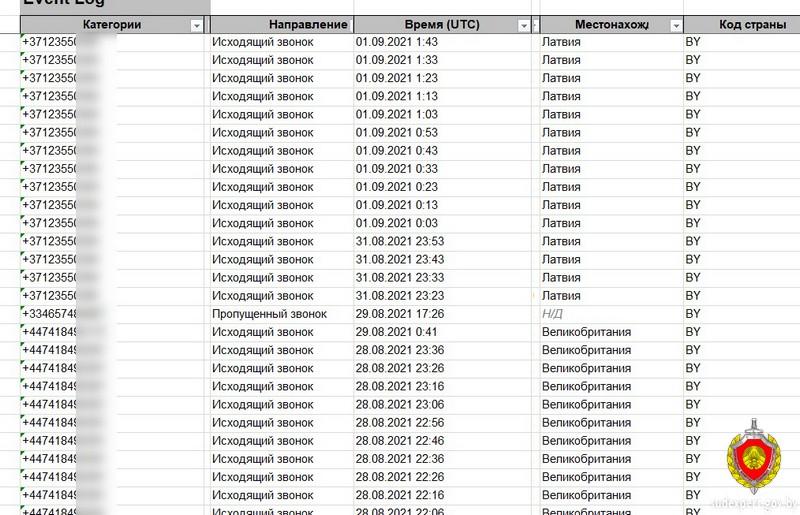Open the Категории column filter dropdown
The width and height of the screenshot is (800, 515).
tap(197, 25)
